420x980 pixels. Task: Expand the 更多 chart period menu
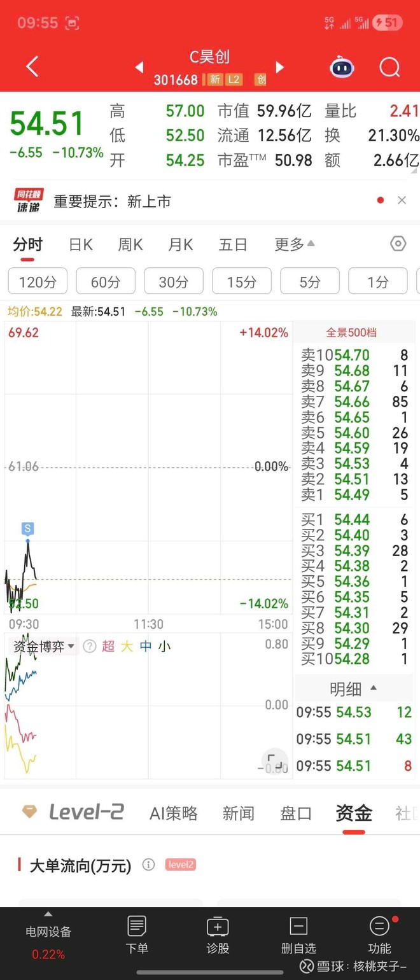pyautogui.click(x=294, y=244)
